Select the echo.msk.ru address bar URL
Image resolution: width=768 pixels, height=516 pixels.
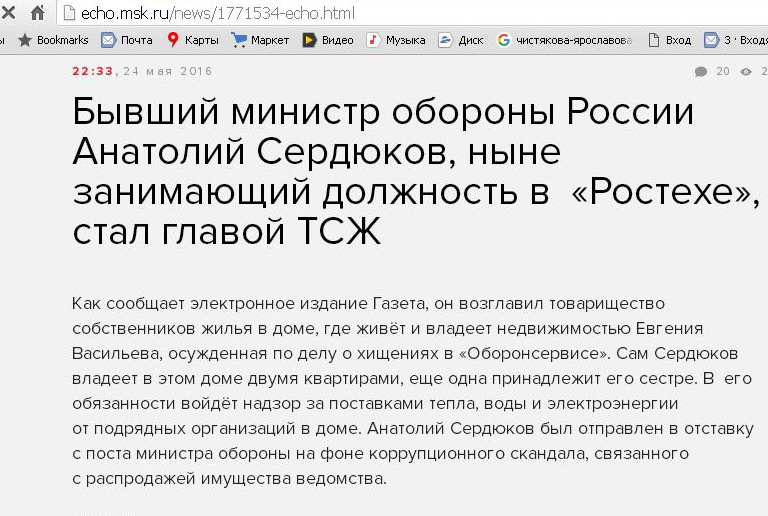coord(218,13)
